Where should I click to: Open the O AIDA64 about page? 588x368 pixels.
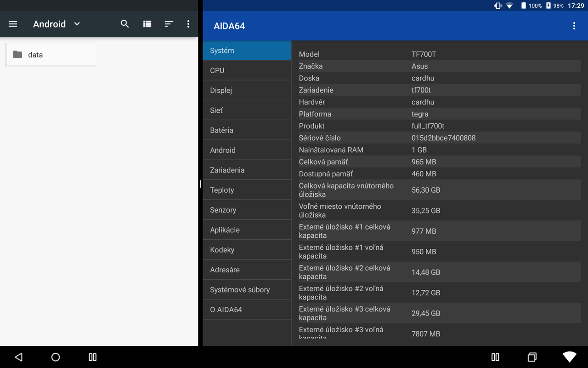click(x=247, y=310)
